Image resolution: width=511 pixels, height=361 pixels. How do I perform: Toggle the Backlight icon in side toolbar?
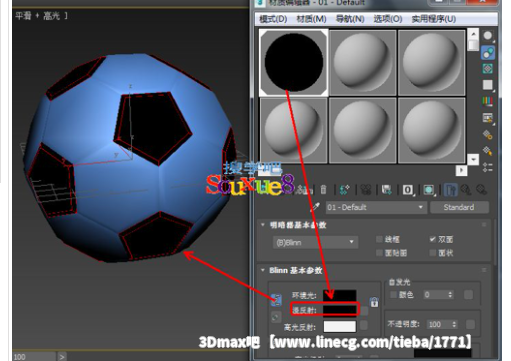(488, 53)
